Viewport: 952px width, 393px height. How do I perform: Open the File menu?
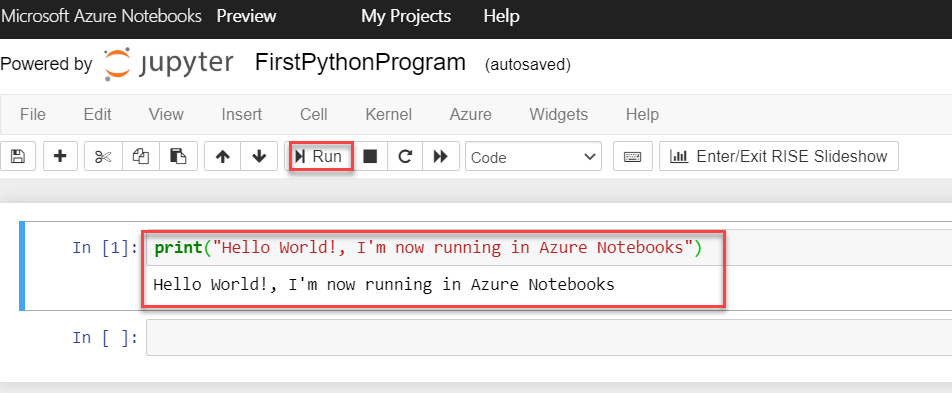[x=33, y=114]
